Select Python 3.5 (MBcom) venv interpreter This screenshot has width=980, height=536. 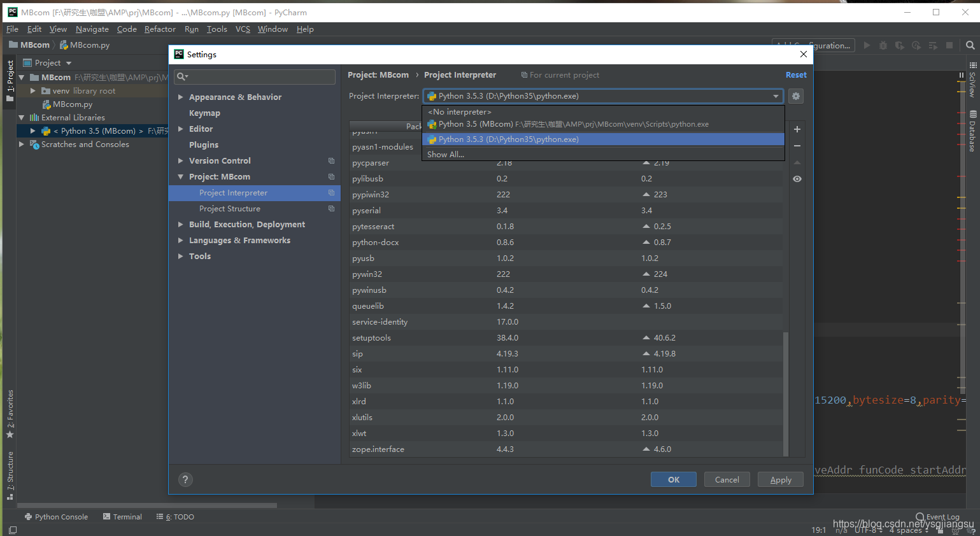(603, 124)
